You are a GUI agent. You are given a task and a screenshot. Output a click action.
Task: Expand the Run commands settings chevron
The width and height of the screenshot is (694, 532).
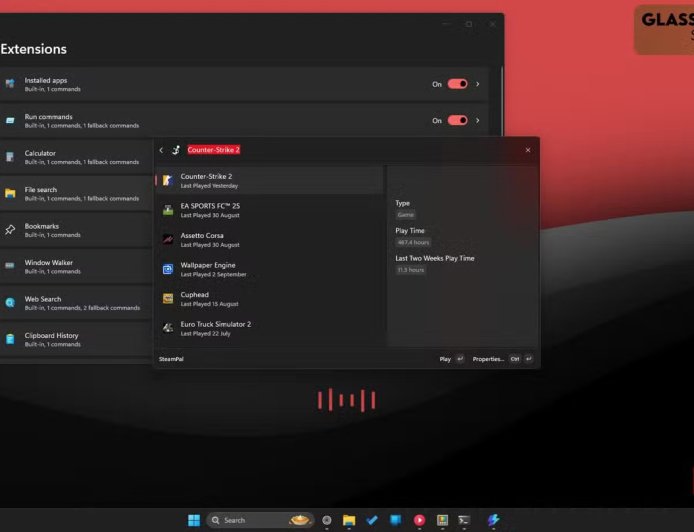(x=478, y=120)
